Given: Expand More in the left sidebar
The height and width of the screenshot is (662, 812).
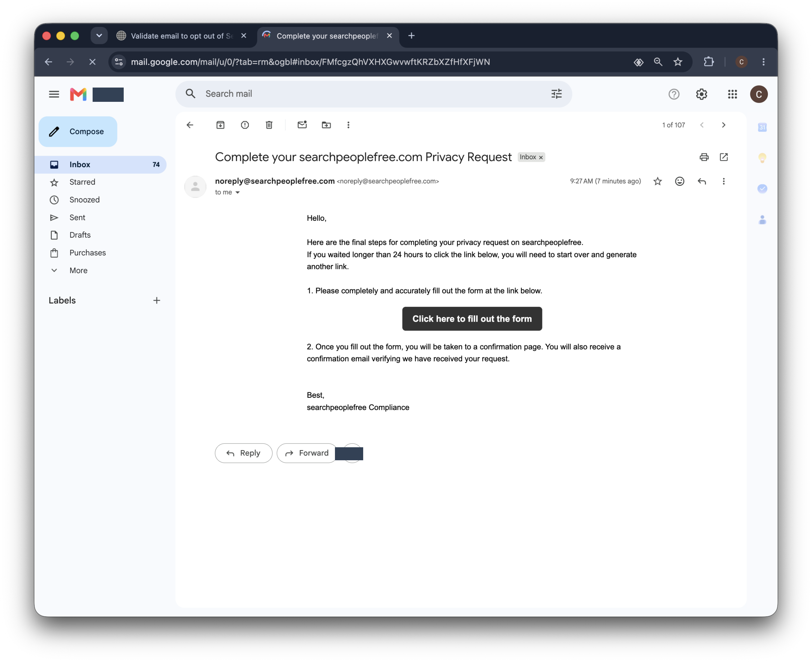Looking at the screenshot, I should point(78,270).
